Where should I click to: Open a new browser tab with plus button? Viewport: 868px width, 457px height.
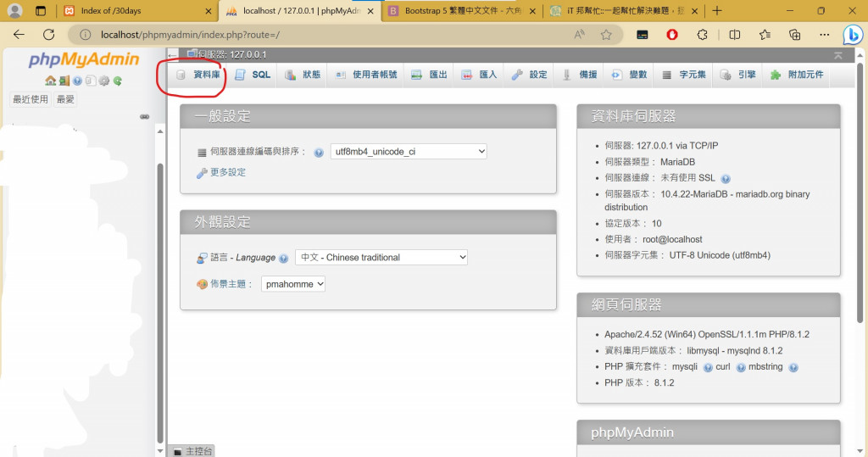pos(717,11)
